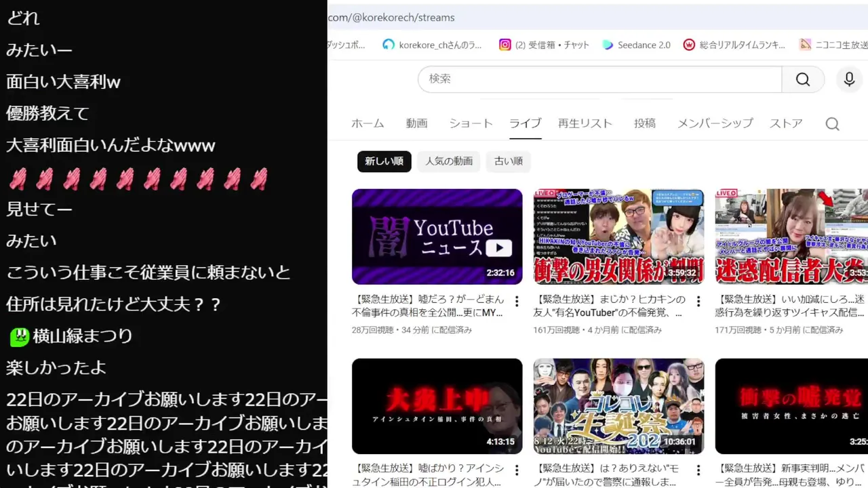Open more options for ヒカキン友人 video

tap(698, 301)
